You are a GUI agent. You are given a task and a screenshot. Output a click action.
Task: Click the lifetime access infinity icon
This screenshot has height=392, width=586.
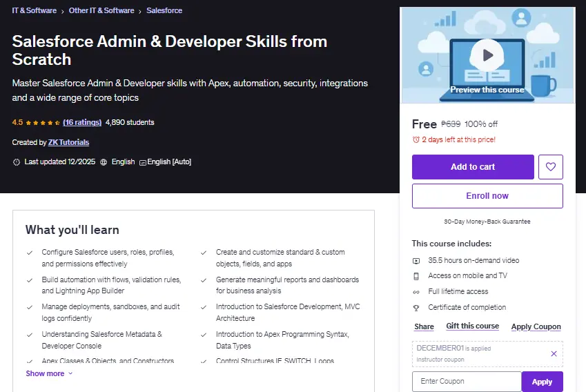(x=416, y=292)
